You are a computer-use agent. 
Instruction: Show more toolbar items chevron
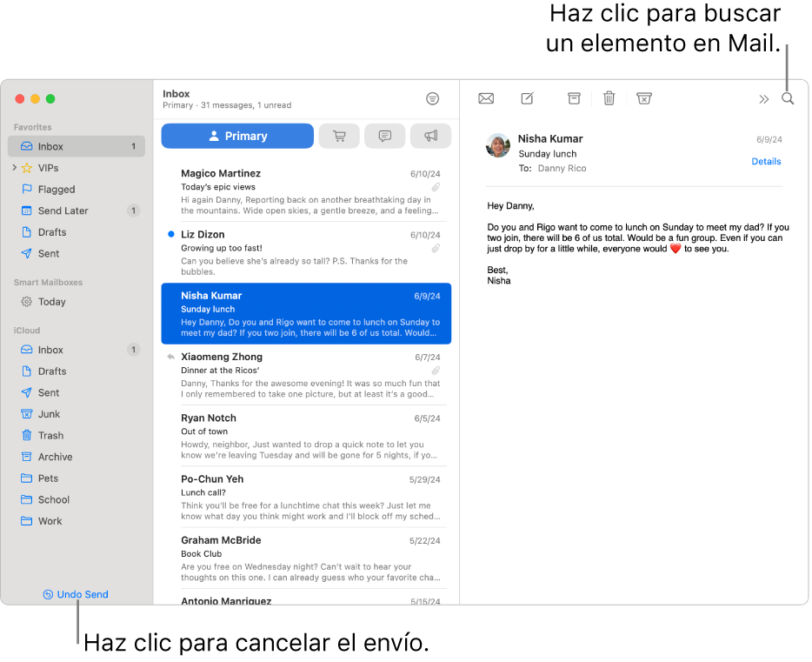point(764,99)
